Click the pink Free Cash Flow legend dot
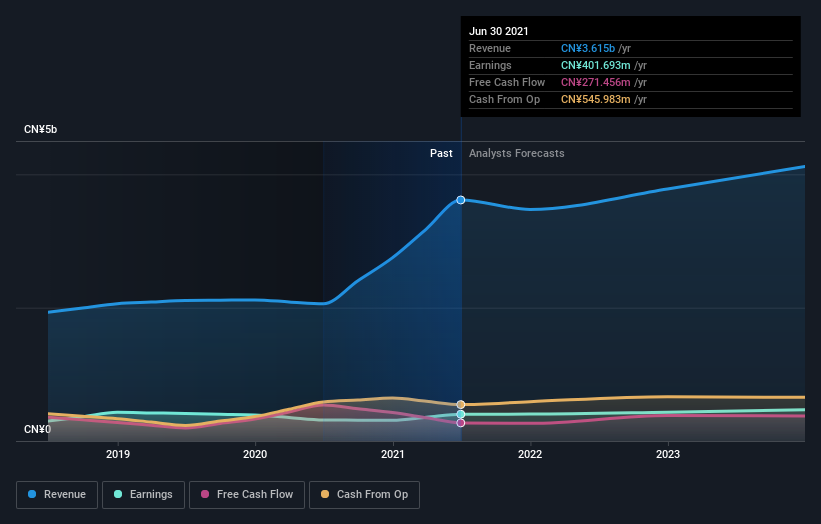Image resolution: width=821 pixels, height=524 pixels. 205,494
